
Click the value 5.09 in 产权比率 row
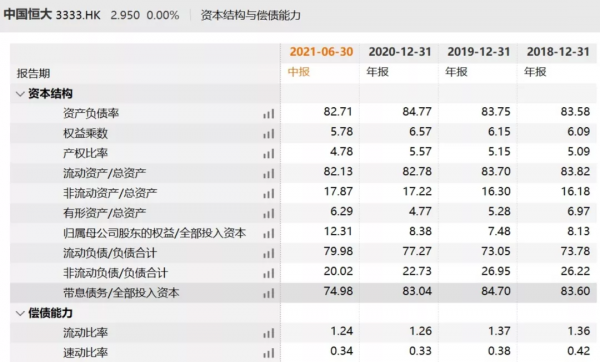pos(579,151)
